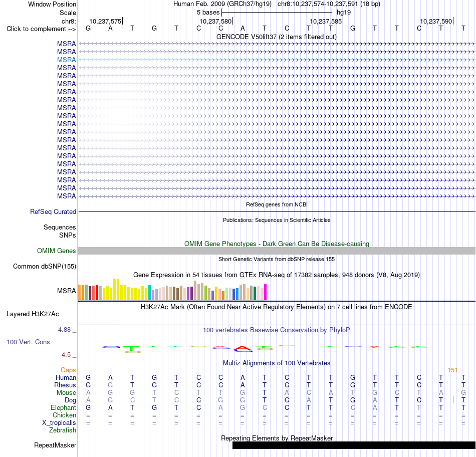Image resolution: width=476 pixels, height=457 pixels.
Task: Click '100 vertebrates Basewise Conservation by PhyloP'
Action: [277, 330]
